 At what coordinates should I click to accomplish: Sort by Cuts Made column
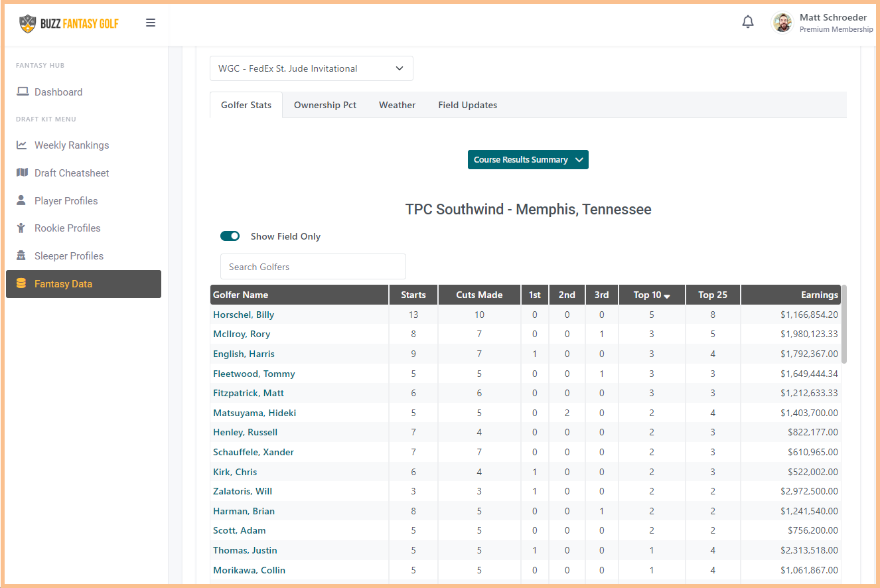pyautogui.click(x=479, y=295)
